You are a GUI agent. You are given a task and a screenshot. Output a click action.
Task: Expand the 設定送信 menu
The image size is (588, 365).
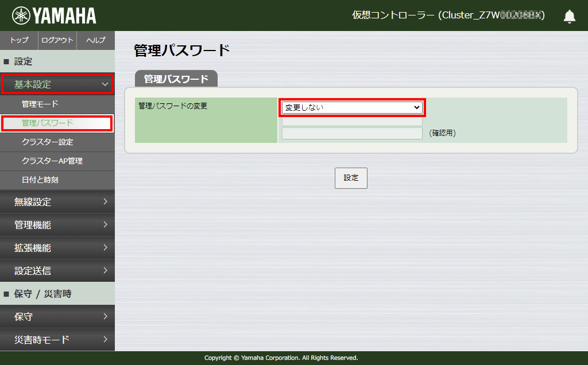57,271
